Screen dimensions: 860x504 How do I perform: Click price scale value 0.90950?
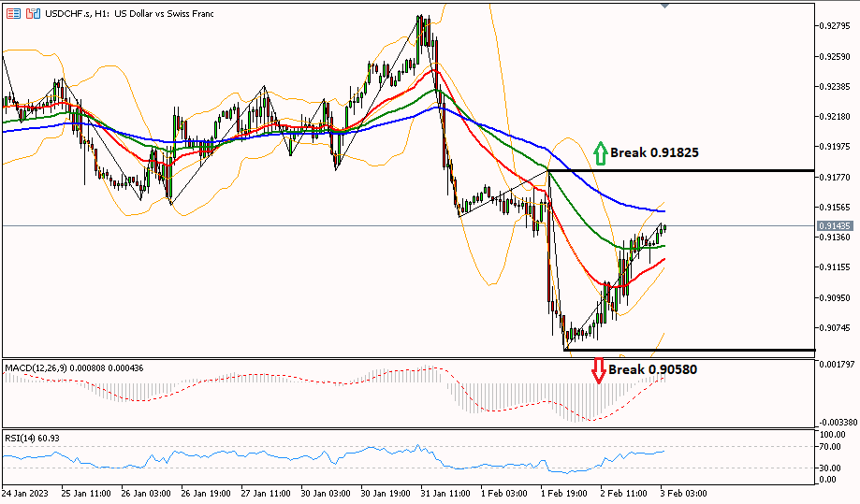tap(835, 298)
